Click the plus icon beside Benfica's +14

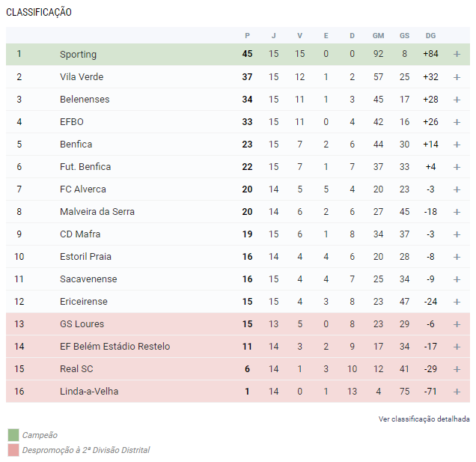coord(457,145)
